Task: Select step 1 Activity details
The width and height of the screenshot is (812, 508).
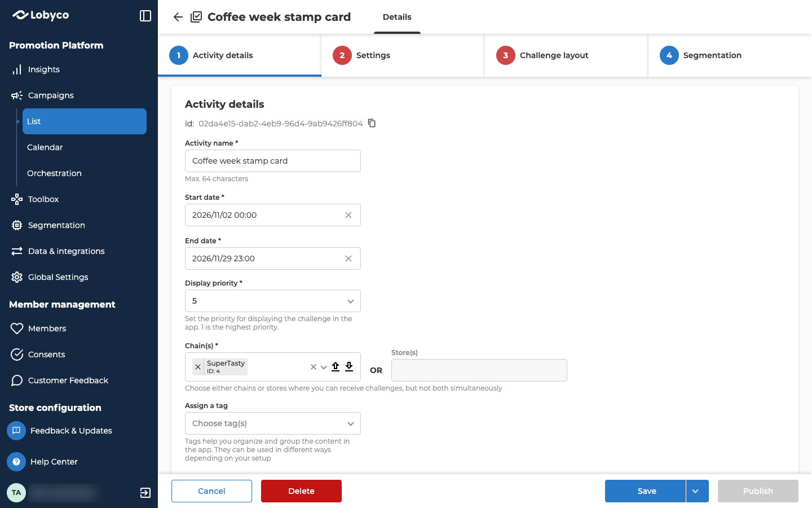Action: tap(239, 55)
